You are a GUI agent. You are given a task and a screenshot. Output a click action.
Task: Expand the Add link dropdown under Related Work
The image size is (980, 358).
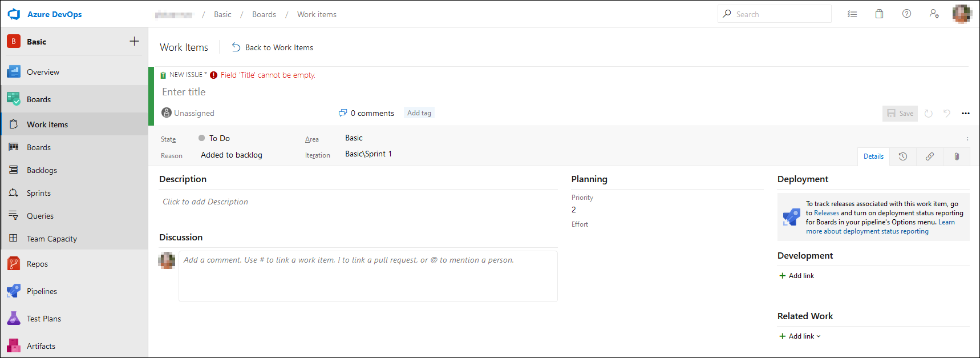point(800,336)
